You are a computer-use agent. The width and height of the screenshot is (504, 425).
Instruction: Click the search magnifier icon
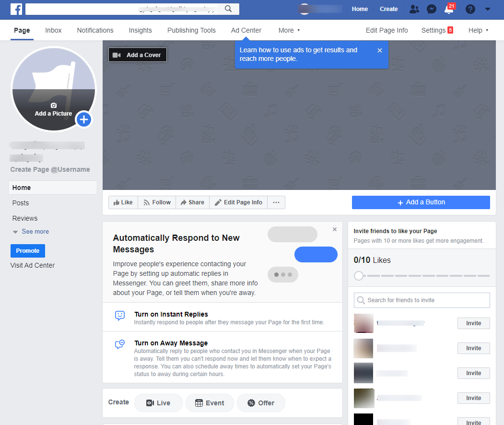coord(228,9)
